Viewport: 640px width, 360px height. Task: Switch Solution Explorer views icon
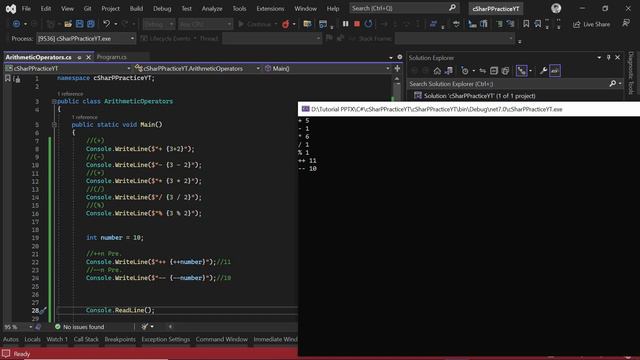pos(449,71)
